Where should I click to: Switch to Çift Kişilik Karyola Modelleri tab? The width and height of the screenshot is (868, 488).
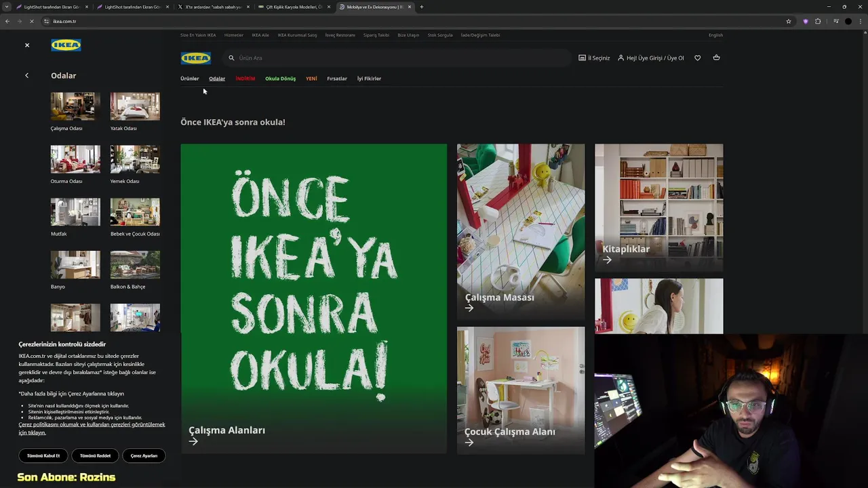(x=293, y=7)
